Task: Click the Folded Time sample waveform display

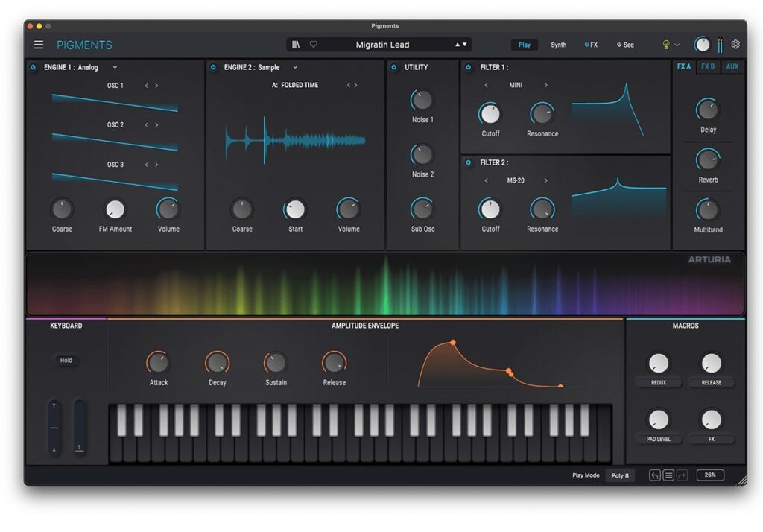Action: pyautogui.click(x=295, y=141)
